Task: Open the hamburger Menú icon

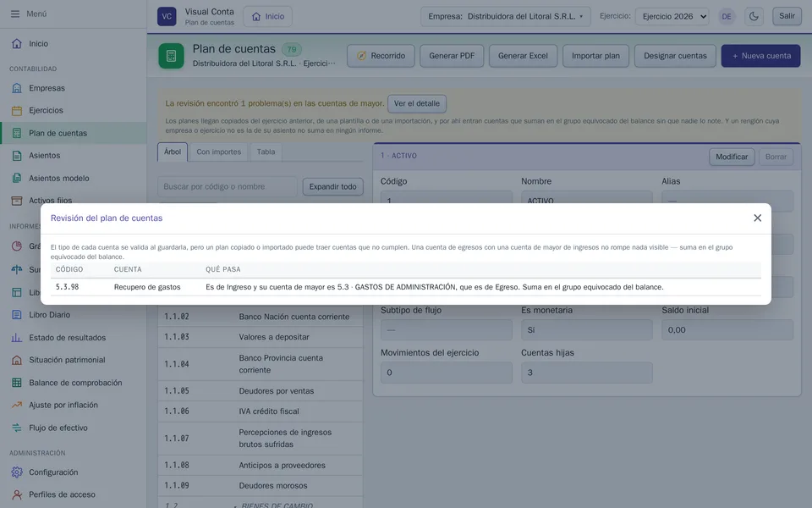Action: pyautogui.click(x=15, y=14)
